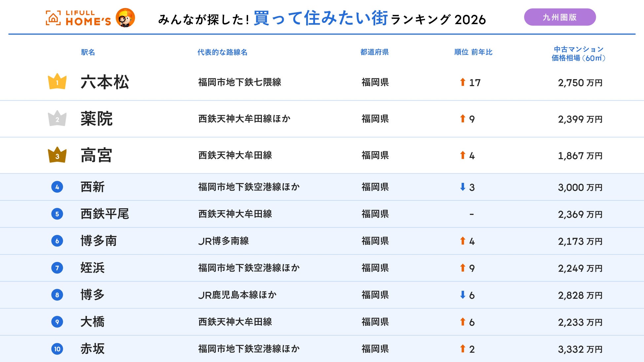The image size is (644, 362).
Task: Click the blue down arrow in 博多 row
Action: tap(463, 295)
